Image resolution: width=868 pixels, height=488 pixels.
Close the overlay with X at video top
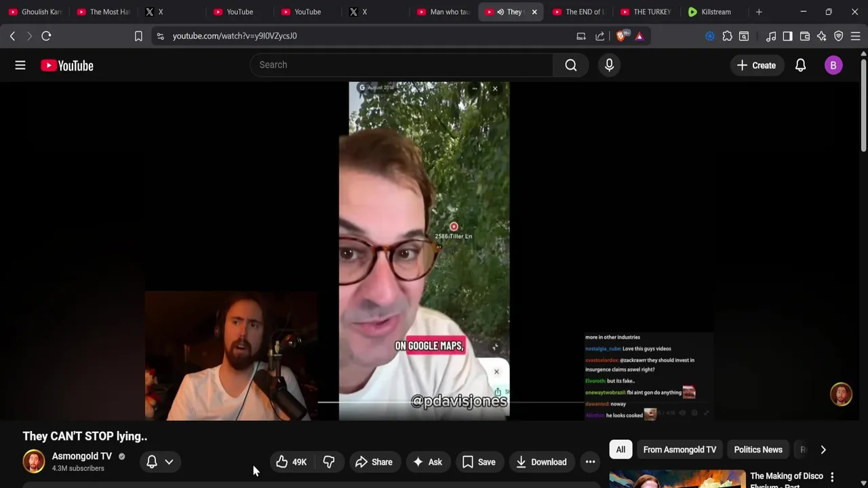point(495,89)
